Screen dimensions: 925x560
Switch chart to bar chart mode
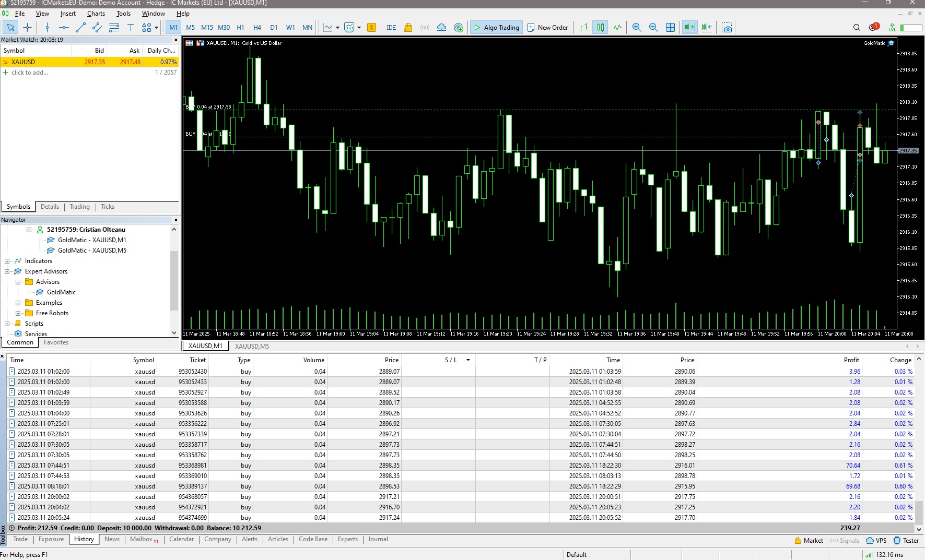(x=583, y=28)
